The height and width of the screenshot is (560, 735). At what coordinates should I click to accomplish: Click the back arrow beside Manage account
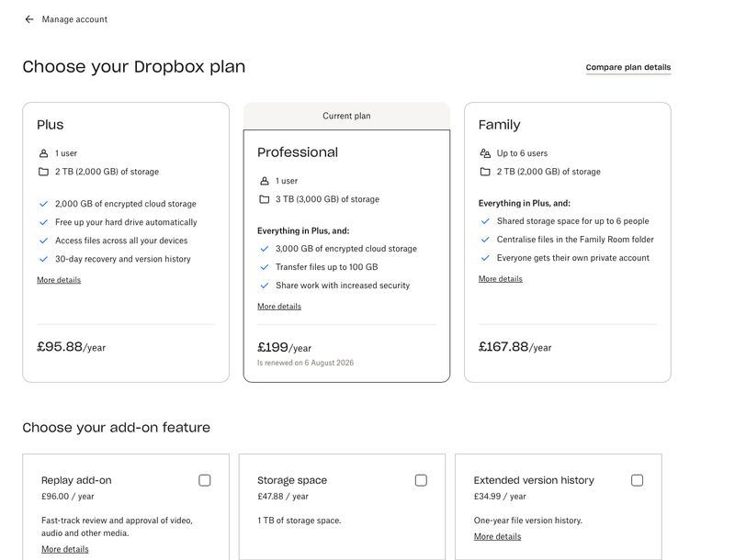tap(29, 19)
